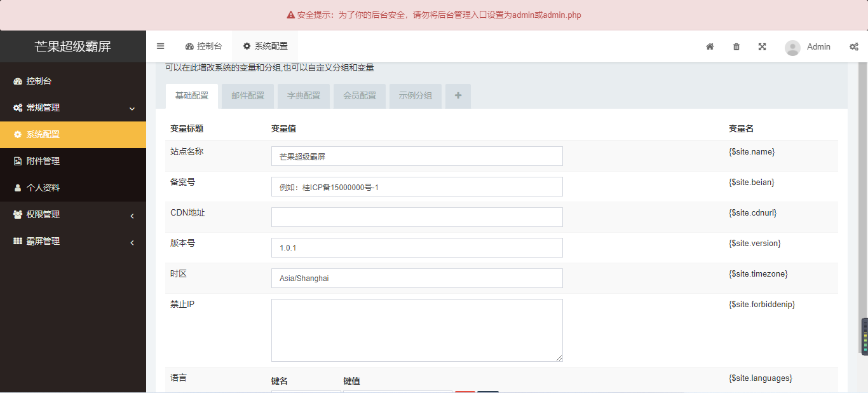Click the 变量值 column header

click(x=283, y=128)
